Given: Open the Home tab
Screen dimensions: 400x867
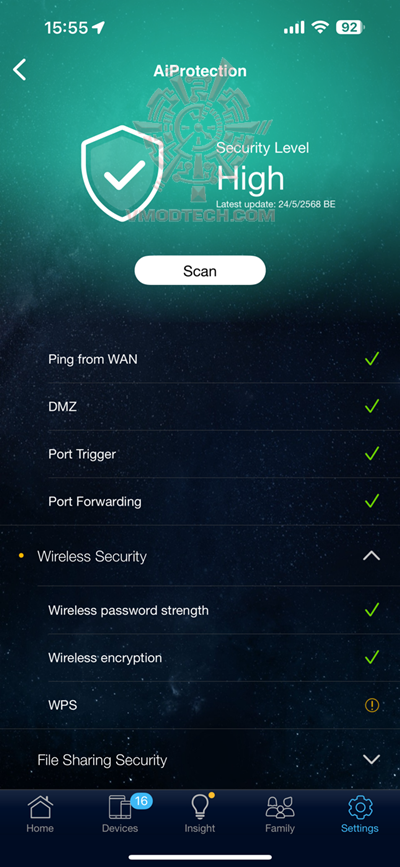Looking at the screenshot, I should [x=40, y=814].
